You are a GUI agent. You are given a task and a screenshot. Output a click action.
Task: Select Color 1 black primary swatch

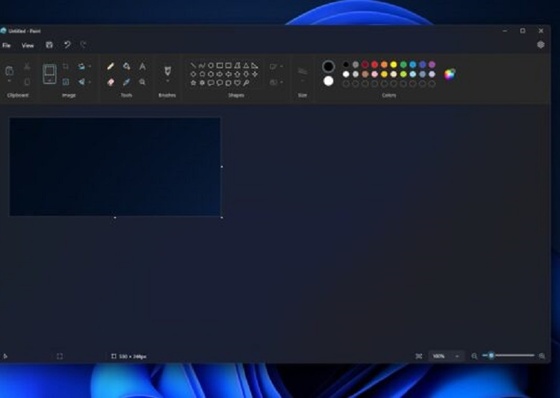pyautogui.click(x=328, y=66)
